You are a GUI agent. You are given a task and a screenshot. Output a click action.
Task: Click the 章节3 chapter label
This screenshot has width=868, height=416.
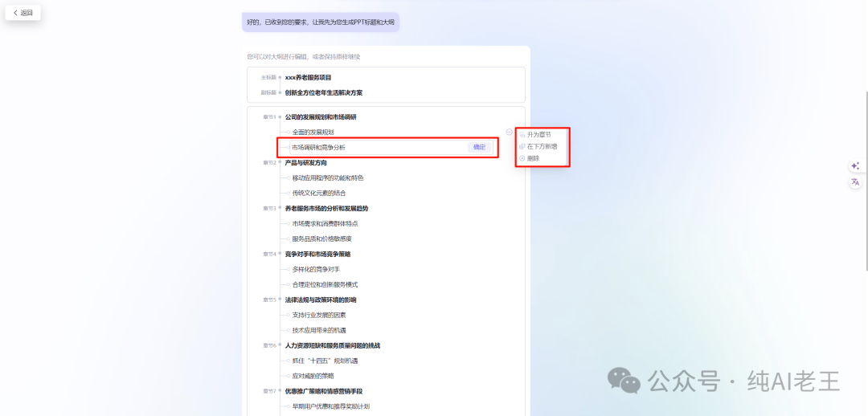click(269, 209)
